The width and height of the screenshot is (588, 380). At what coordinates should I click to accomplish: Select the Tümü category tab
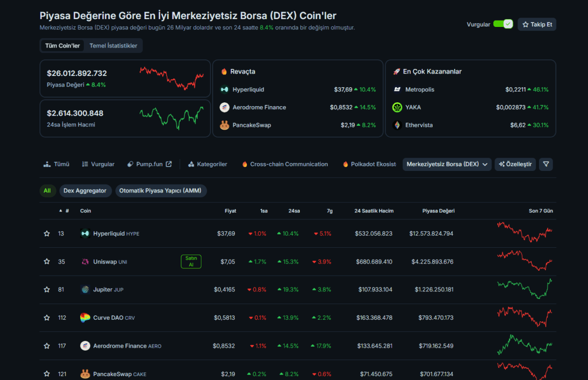tap(56, 164)
